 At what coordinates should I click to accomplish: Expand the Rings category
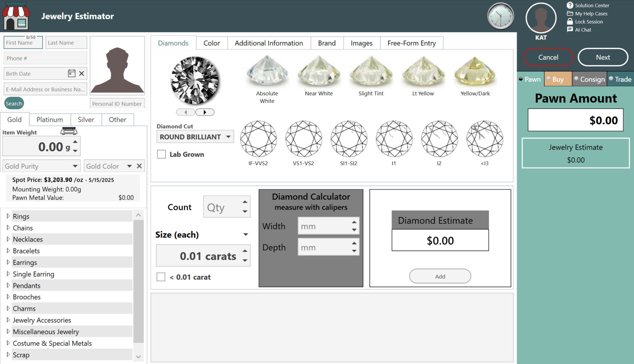(x=8, y=216)
